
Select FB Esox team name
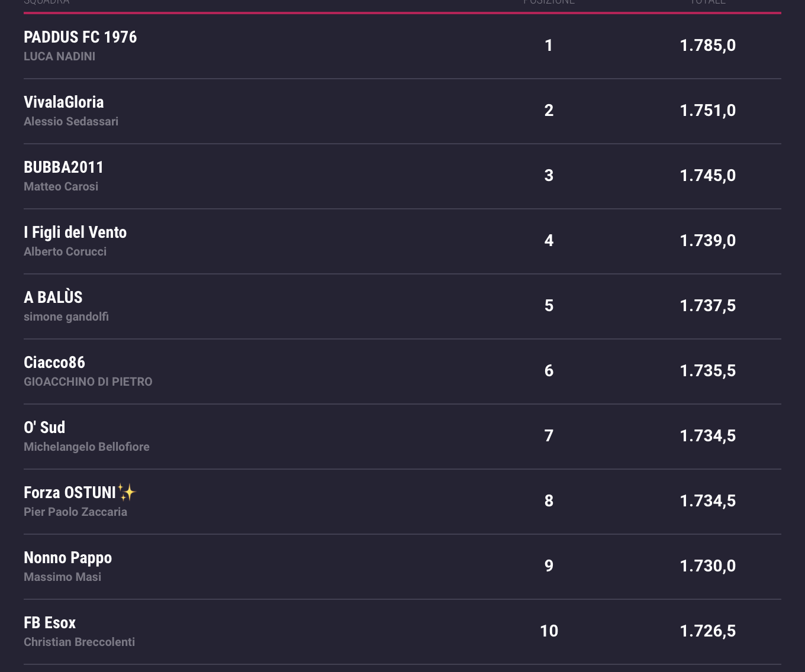(x=50, y=623)
